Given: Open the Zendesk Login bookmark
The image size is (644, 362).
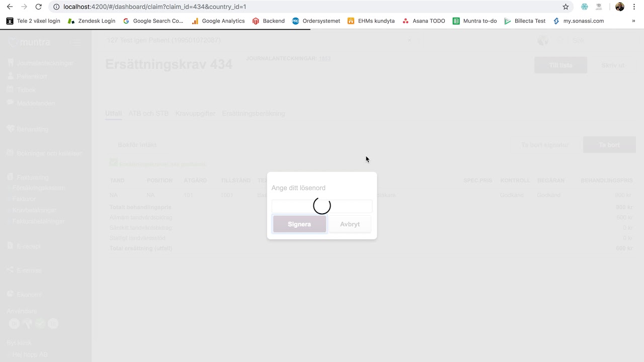Looking at the screenshot, I should (x=92, y=21).
